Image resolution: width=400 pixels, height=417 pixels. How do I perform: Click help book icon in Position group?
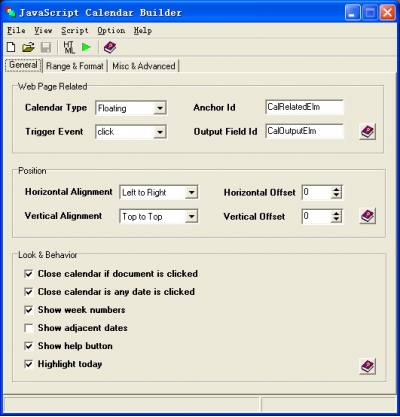pos(368,216)
